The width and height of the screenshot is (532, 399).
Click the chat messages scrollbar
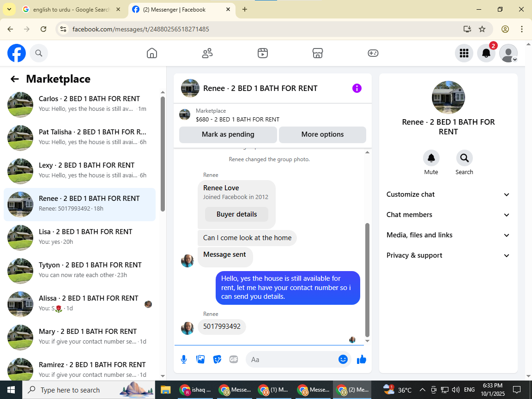pos(367,280)
